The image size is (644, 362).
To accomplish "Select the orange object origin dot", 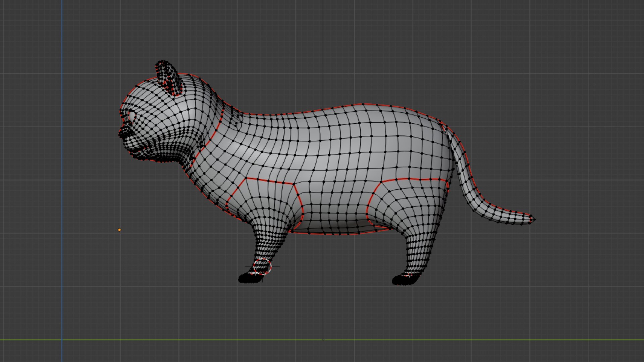I will 119,230.
